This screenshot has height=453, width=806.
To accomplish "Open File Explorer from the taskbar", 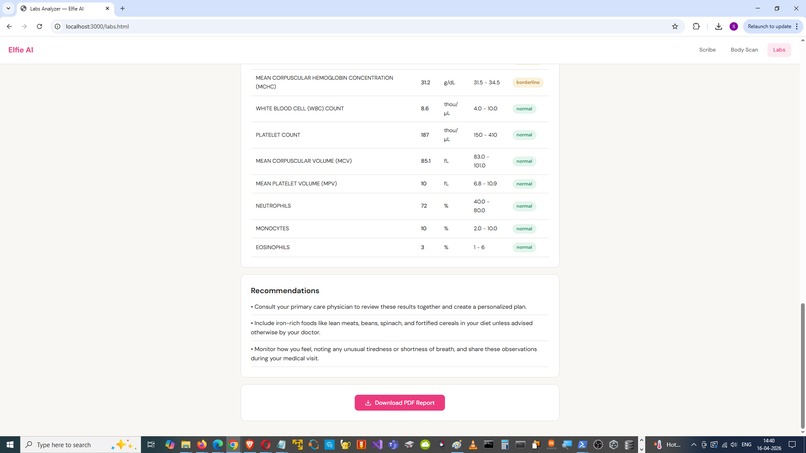I will tap(186, 444).
